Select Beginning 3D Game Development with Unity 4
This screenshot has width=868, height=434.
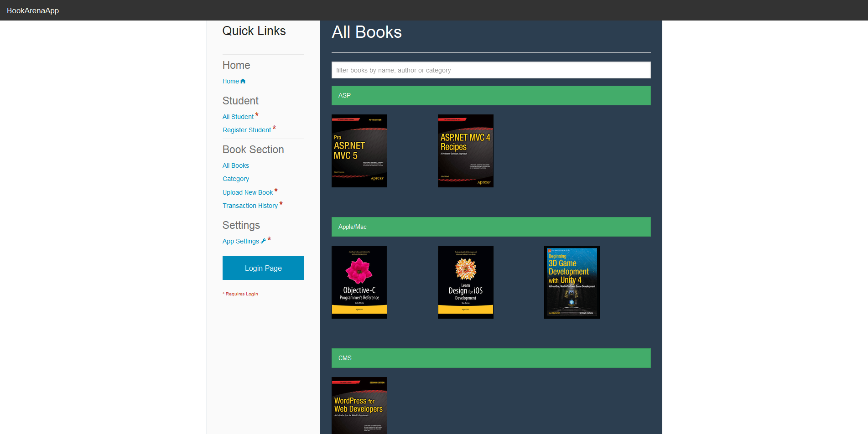pos(572,282)
